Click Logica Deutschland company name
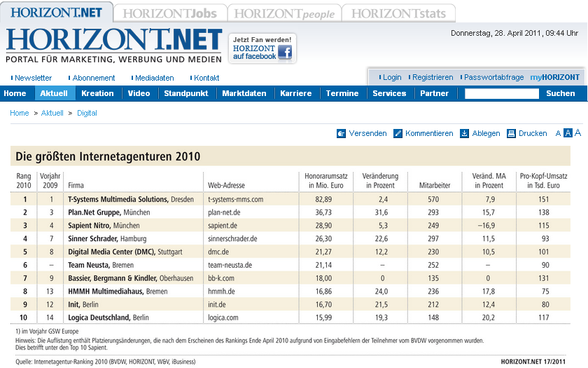Viewport: 588px width, 368px height. tap(99, 318)
